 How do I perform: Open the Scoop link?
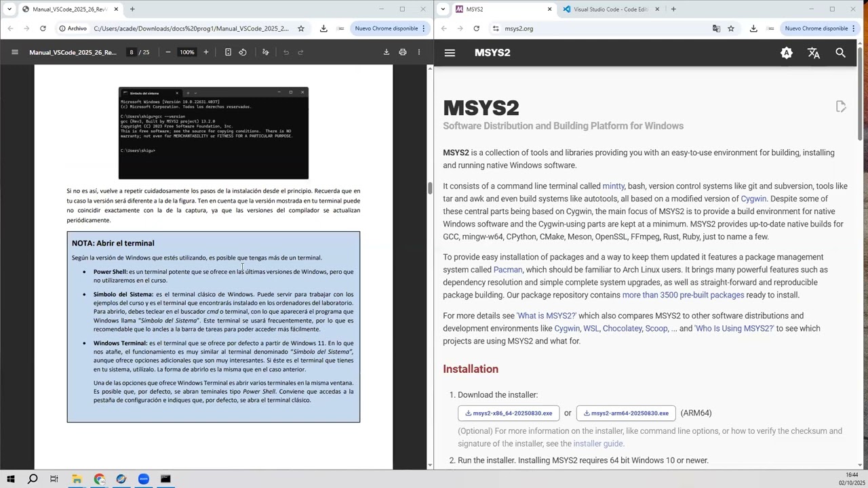(x=656, y=329)
